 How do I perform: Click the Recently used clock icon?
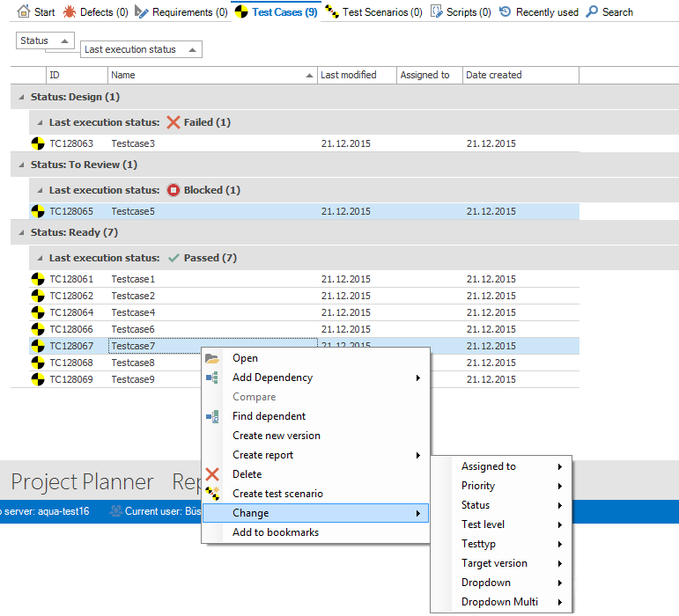(506, 11)
